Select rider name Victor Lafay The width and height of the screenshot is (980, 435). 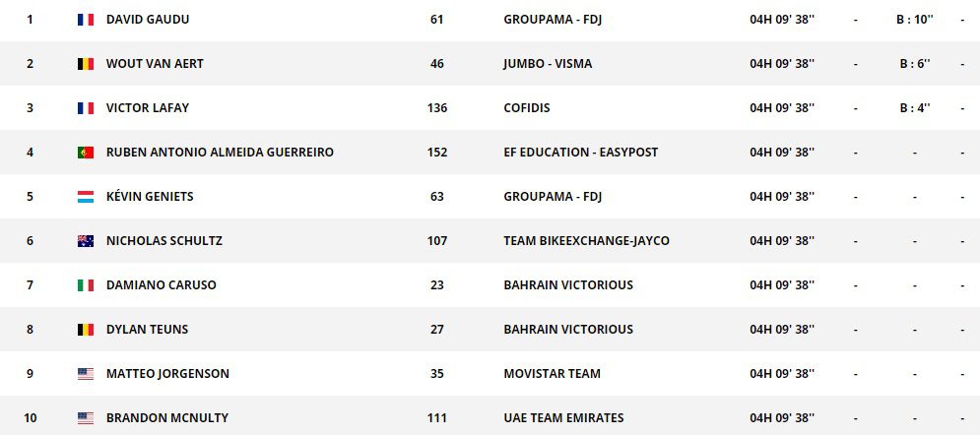tap(150, 108)
